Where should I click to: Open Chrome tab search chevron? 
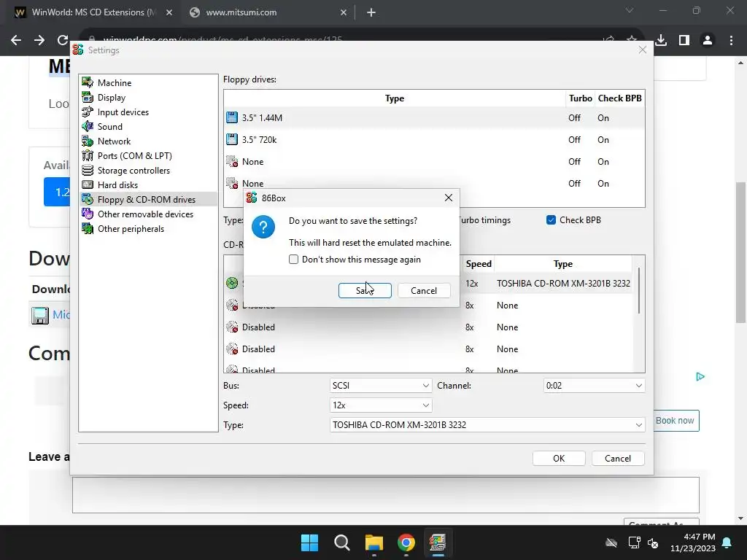pos(630,10)
